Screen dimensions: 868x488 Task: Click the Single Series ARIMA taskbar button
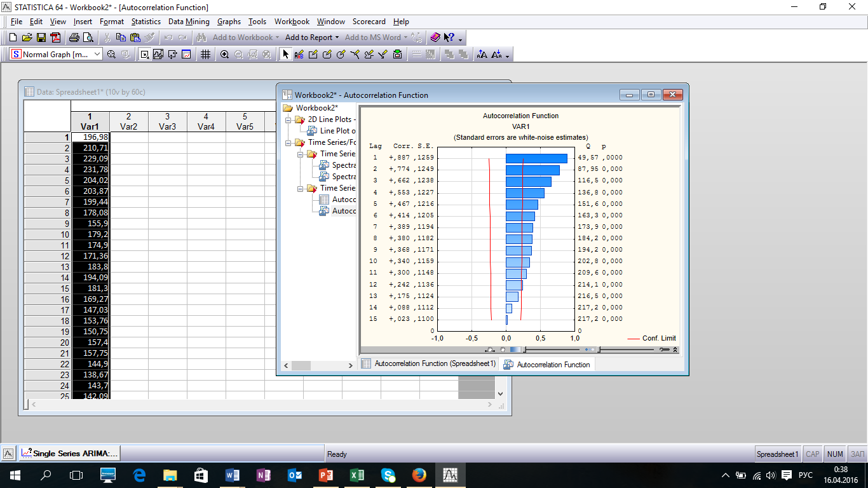69,454
